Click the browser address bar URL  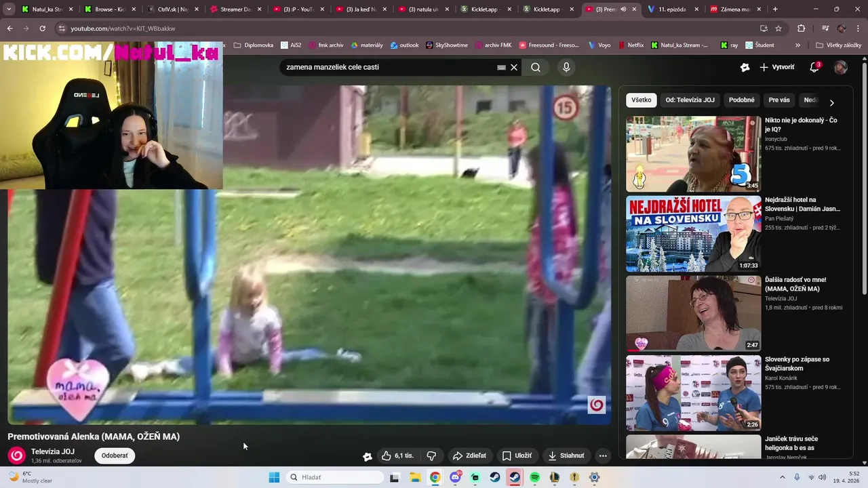[x=123, y=28]
